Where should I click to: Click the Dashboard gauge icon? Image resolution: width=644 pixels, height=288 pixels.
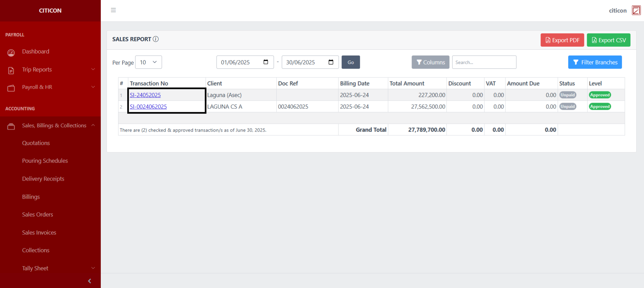[x=11, y=52]
